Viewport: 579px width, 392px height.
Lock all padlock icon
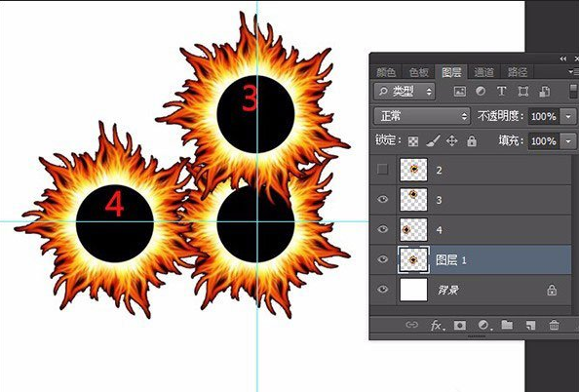pos(472,140)
